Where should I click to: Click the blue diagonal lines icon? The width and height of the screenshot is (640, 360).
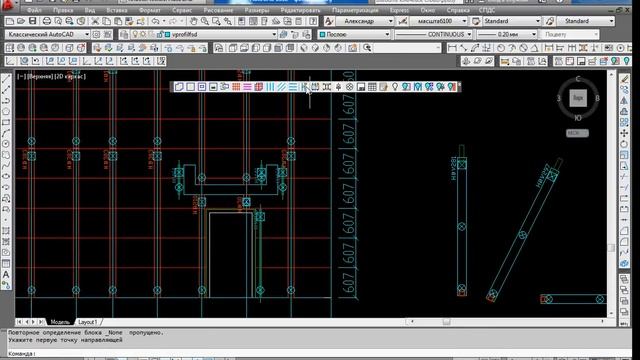click(282, 87)
